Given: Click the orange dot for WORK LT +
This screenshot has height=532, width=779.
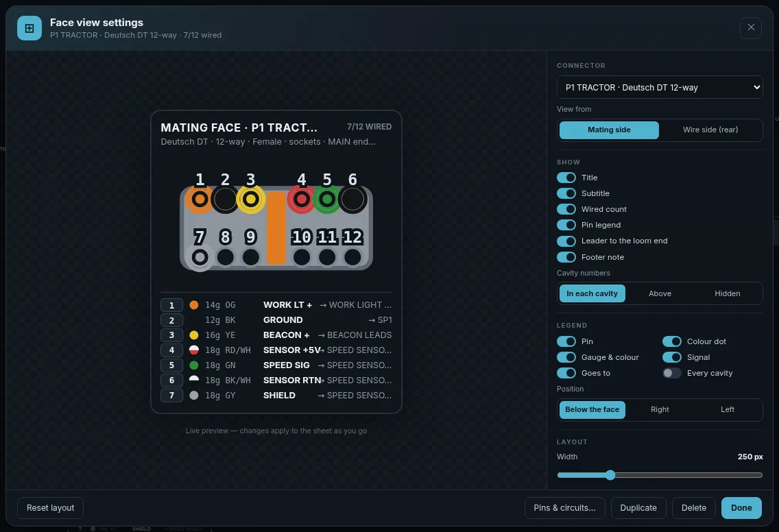Looking at the screenshot, I should 194,305.
